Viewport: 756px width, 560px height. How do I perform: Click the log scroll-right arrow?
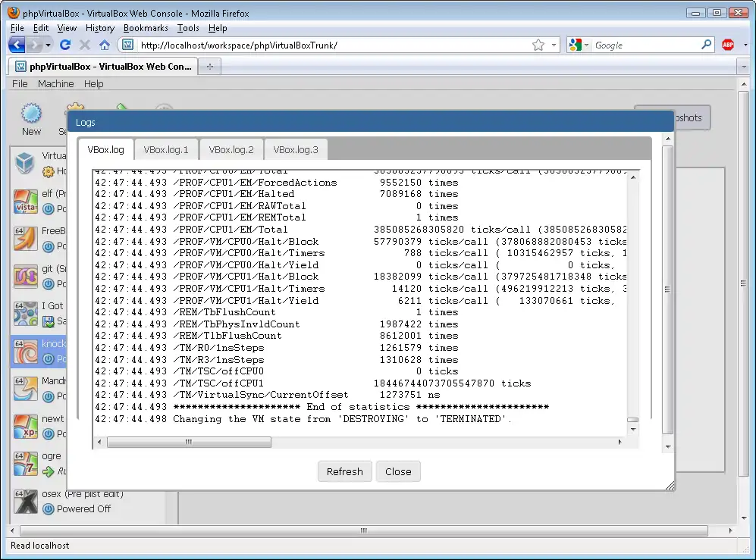(620, 442)
